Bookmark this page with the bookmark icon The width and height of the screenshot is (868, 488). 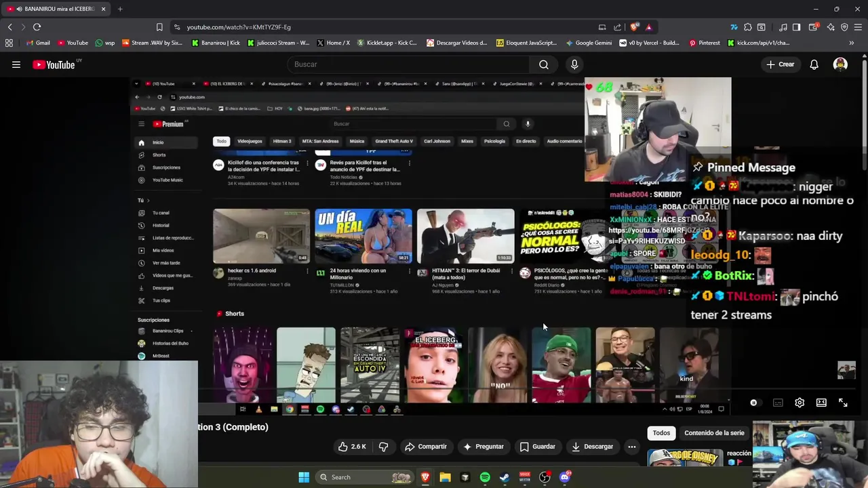pyautogui.click(x=159, y=27)
